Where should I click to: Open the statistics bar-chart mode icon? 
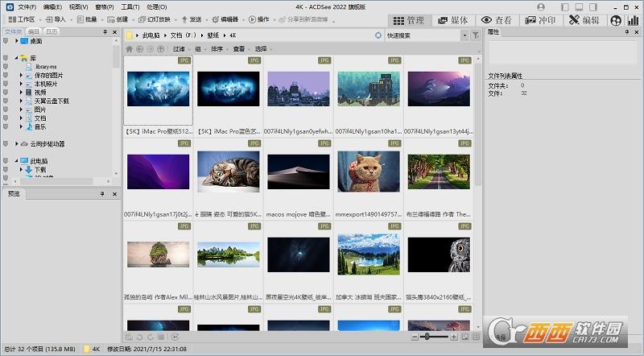pos(634,20)
